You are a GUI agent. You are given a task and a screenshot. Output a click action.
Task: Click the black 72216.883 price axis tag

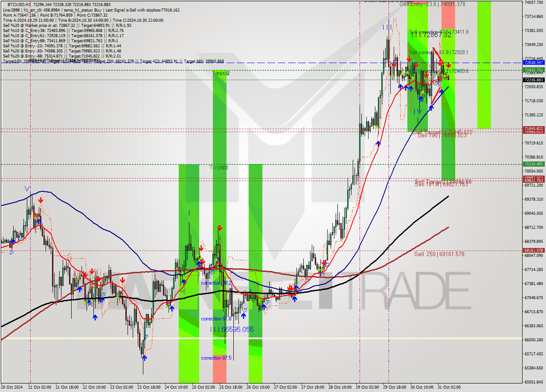click(534, 80)
